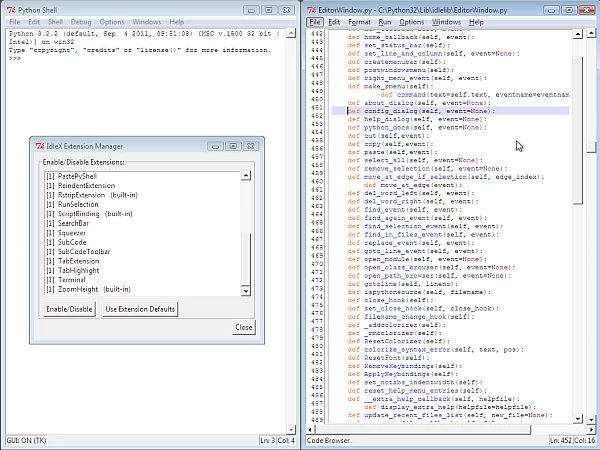Minimize the IdleX Extension Manager dialog

[x=215, y=146]
